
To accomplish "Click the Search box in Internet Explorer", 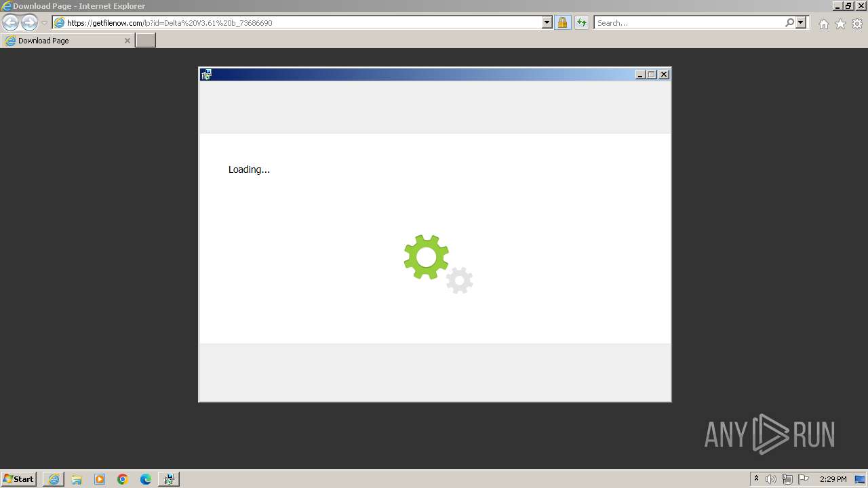I will pyautogui.click(x=688, y=22).
